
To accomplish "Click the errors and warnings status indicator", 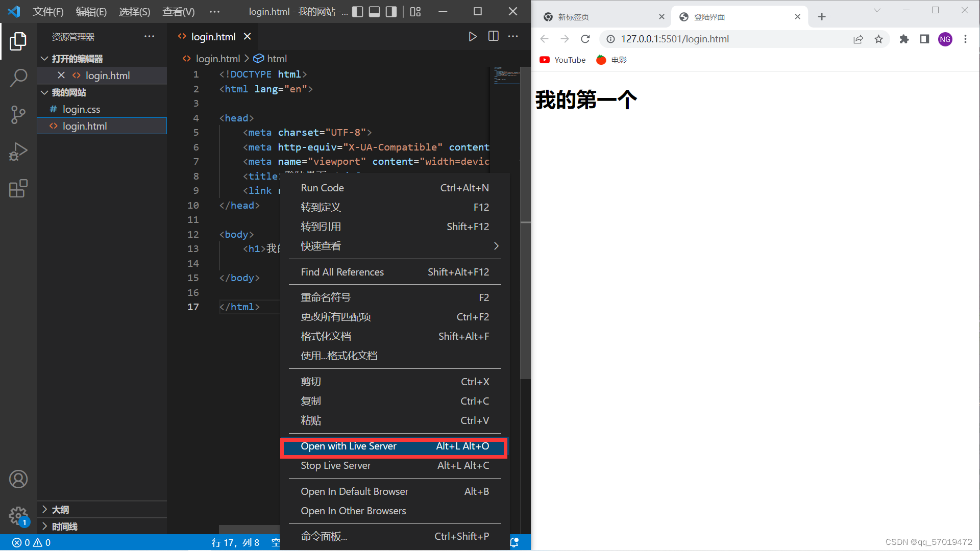I will (32, 542).
